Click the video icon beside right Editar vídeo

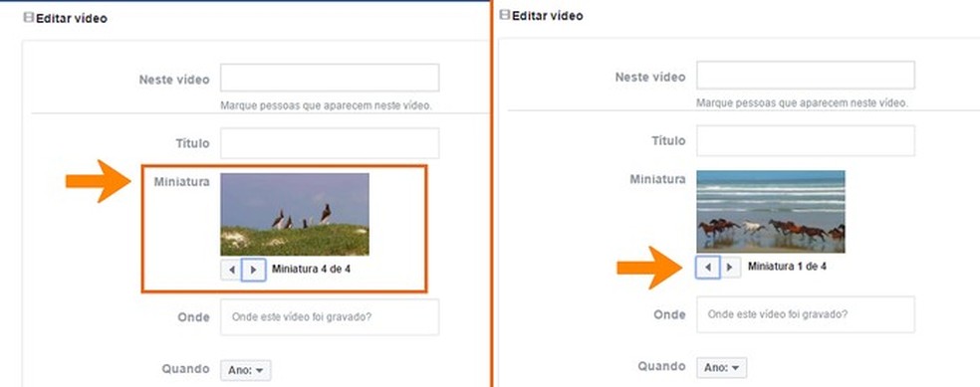(505, 15)
